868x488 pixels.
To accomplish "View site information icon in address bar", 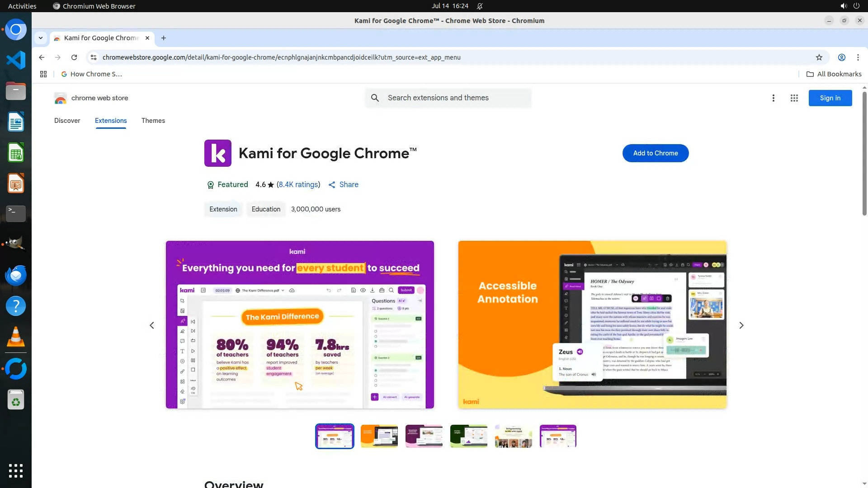I will (94, 57).
